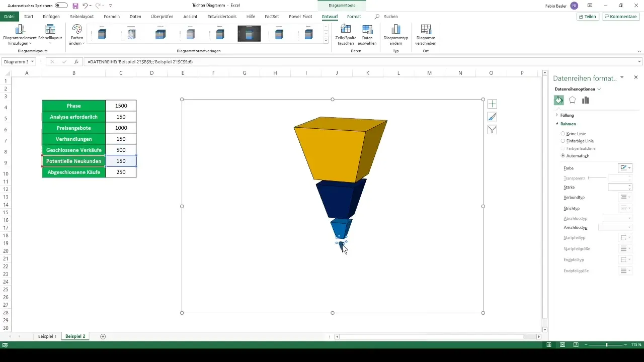Click the Save icon in title bar
The width and height of the screenshot is (644, 362).
point(75,6)
